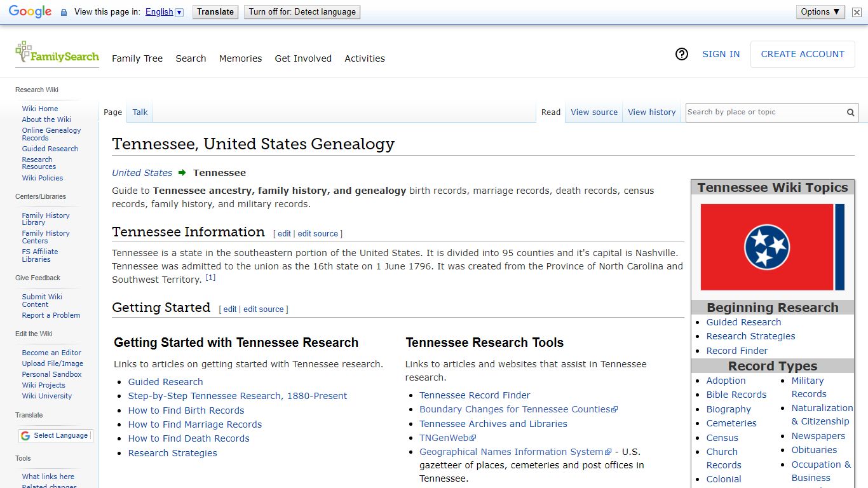Viewport: 868px width, 488px height.
Task: Open How to Find Birth Records
Action: point(186,410)
